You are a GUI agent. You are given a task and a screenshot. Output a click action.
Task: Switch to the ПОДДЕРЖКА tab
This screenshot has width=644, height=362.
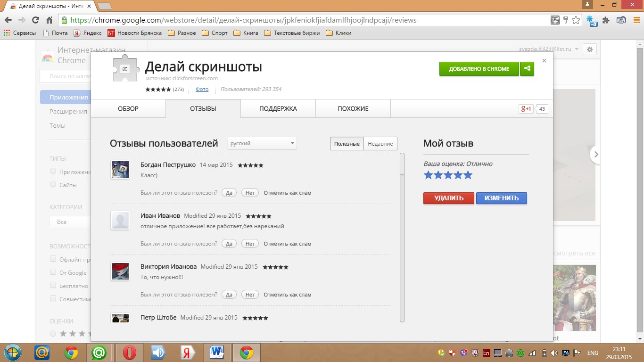pos(278,108)
